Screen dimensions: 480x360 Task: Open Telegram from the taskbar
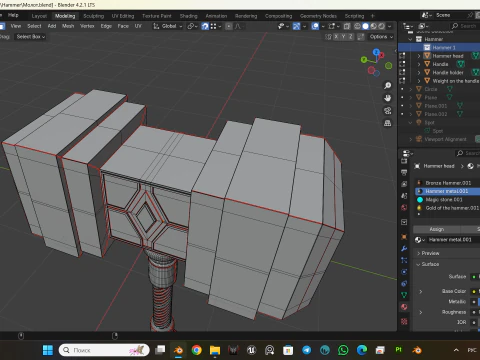(307, 350)
